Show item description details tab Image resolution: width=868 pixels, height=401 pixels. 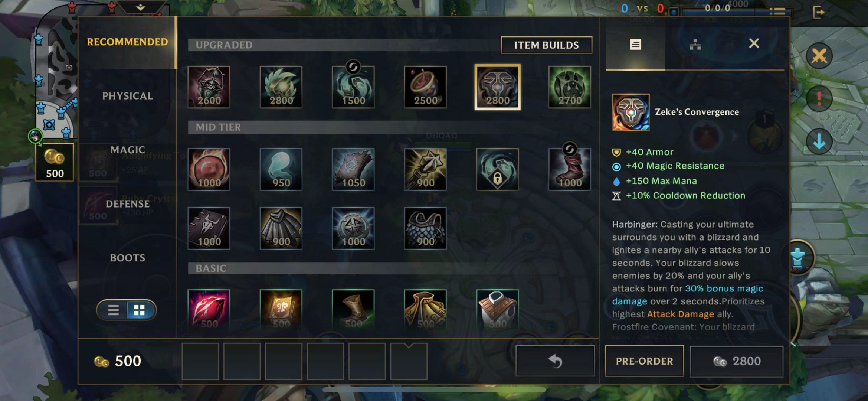point(635,45)
